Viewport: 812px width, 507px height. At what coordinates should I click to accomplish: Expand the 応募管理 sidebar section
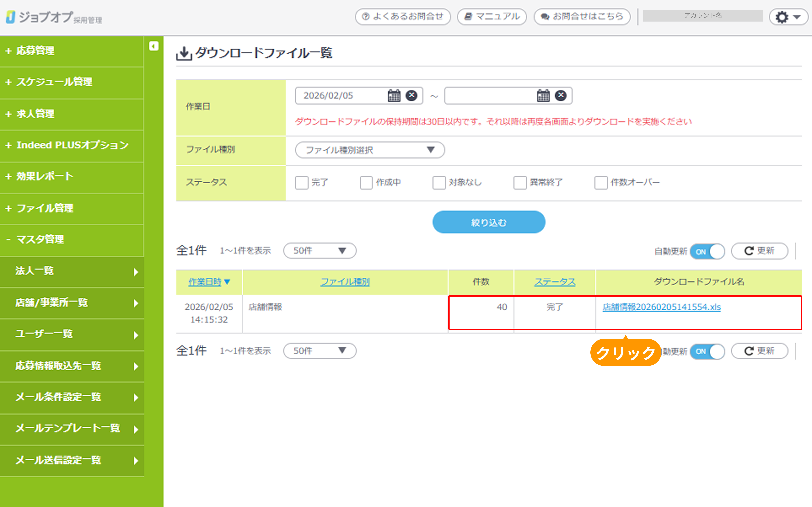click(x=35, y=51)
